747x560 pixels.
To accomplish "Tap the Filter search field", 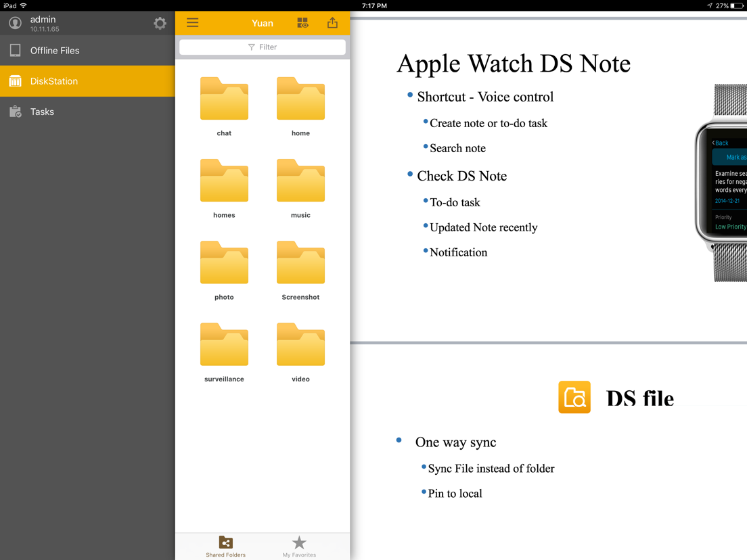I will point(263,47).
